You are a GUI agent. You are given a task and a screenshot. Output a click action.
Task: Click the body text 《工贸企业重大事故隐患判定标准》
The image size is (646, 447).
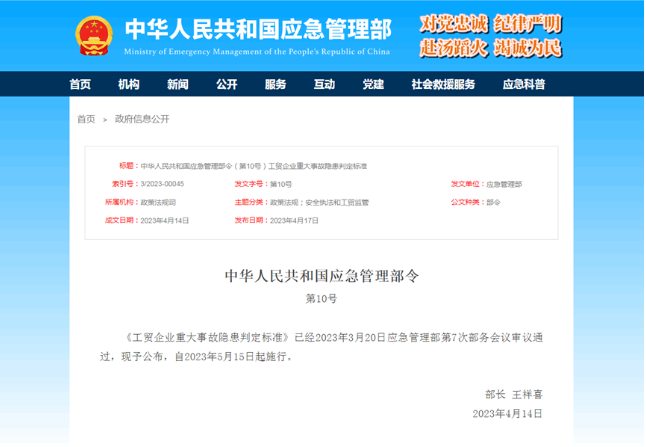pyautogui.click(x=207, y=338)
